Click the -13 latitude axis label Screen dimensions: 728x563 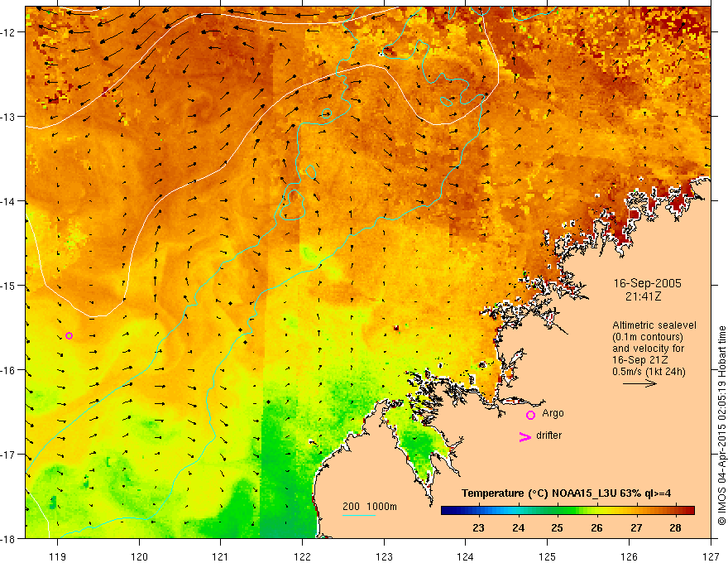click(8, 117)
